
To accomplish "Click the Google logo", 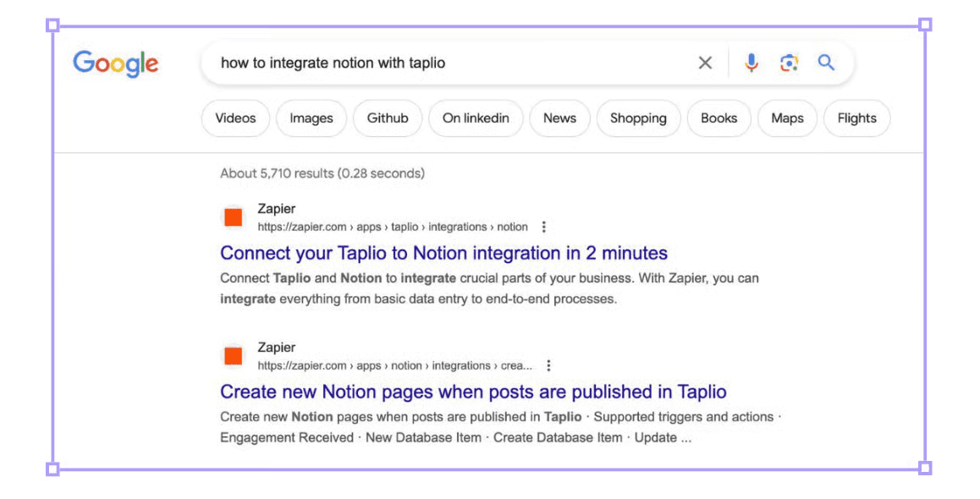I will coord(116,63).
